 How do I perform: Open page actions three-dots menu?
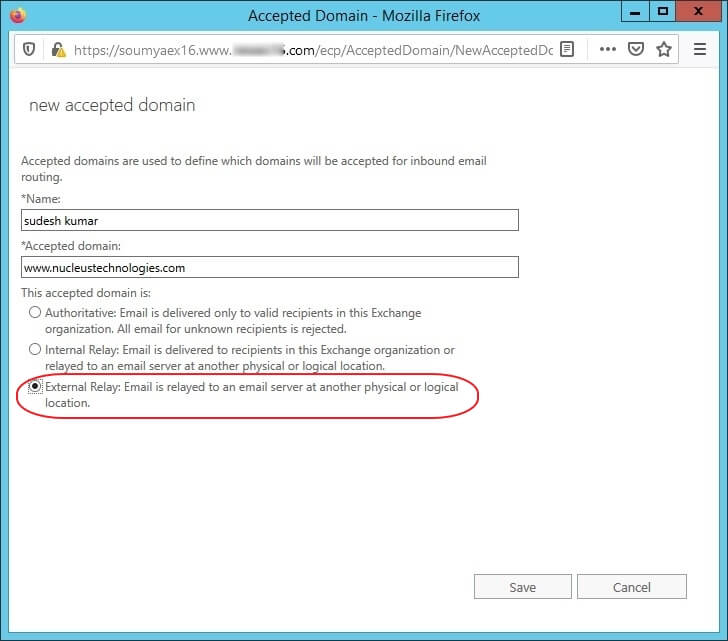click(608, 49)
